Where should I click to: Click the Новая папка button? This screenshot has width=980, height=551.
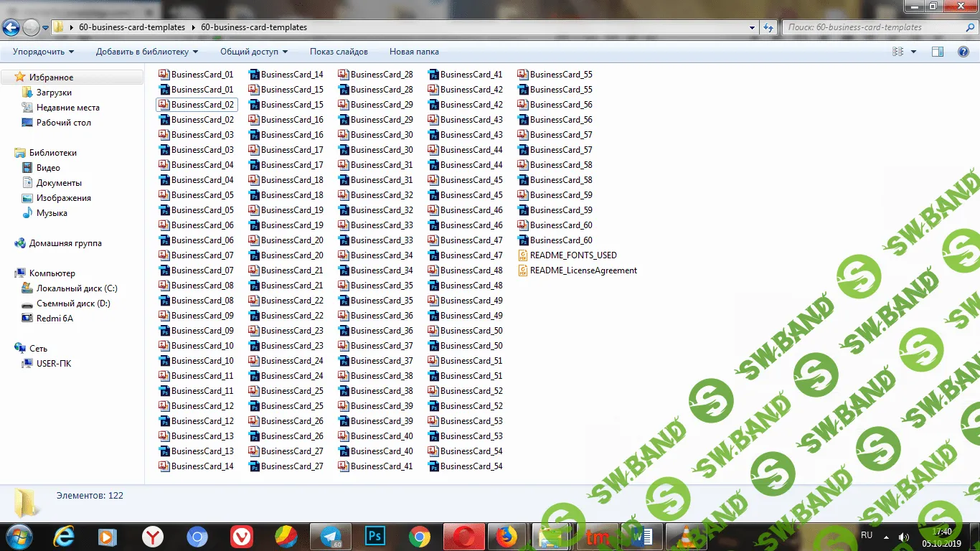coord(414,52)
